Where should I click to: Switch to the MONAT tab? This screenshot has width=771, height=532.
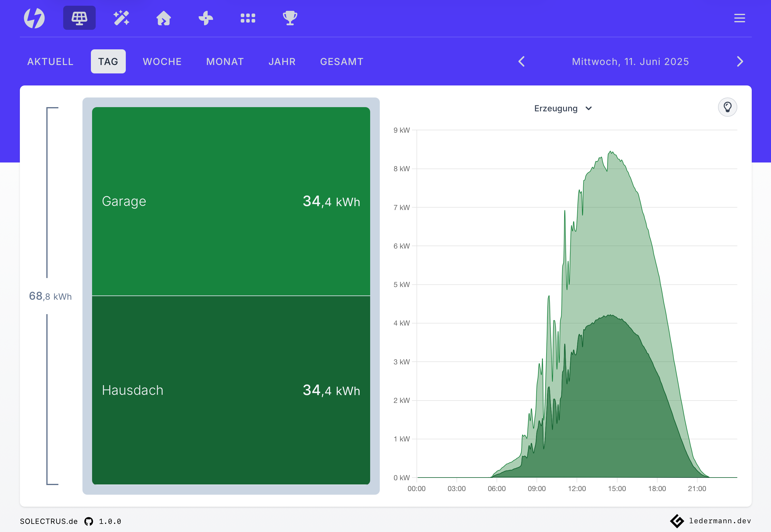(x=225, y=62)
